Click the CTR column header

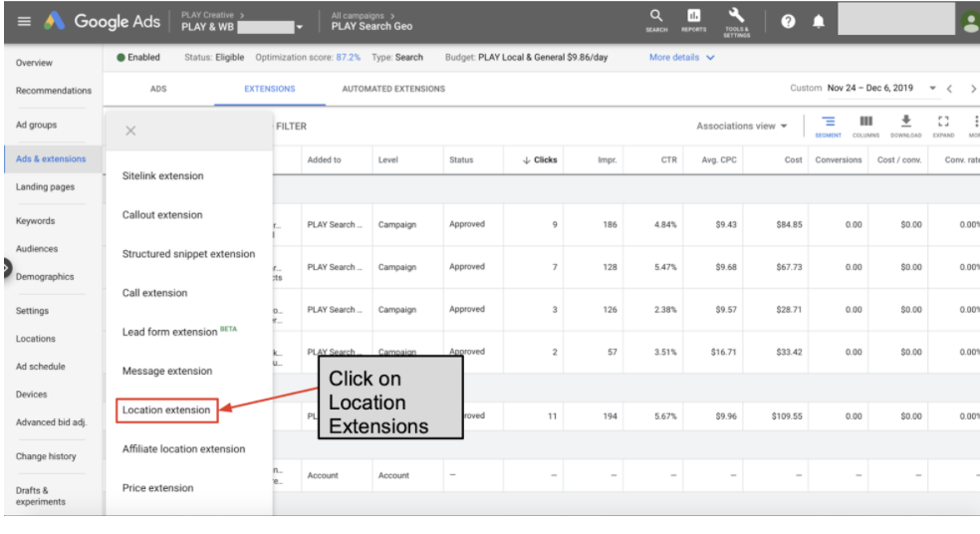pos(668,160)
